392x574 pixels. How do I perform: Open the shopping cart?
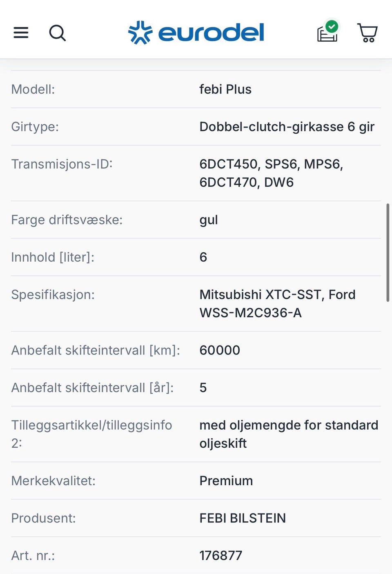[x=367, y=33]
